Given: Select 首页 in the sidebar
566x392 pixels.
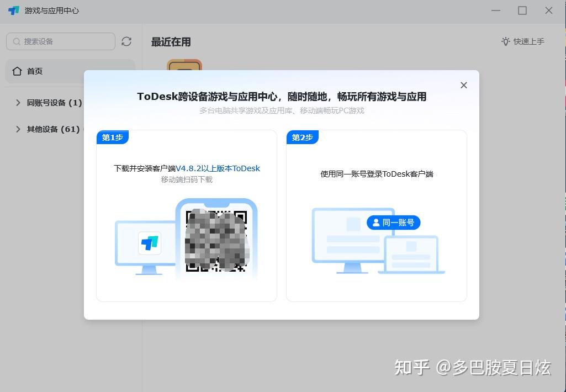Looking at the screenshot, I should (35, 71).
